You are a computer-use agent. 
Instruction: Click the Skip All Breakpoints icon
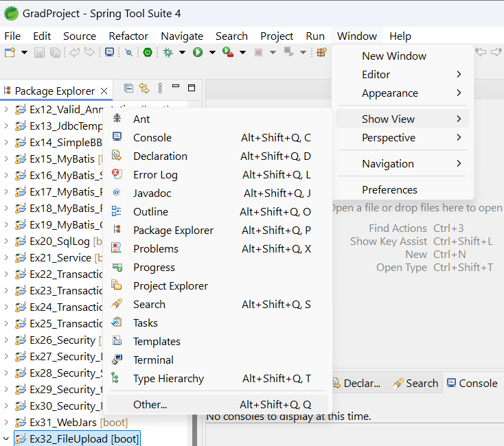[128, 52]
